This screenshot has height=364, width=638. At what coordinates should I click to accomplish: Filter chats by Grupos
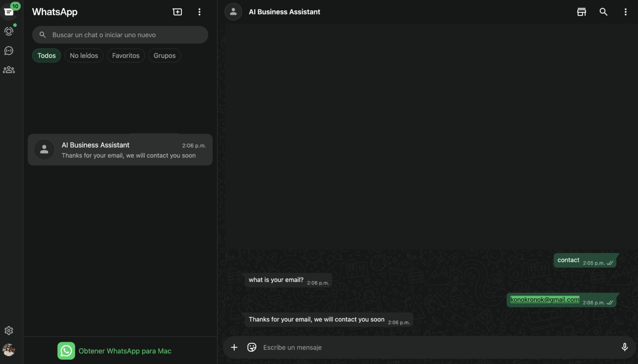point(164,55)
